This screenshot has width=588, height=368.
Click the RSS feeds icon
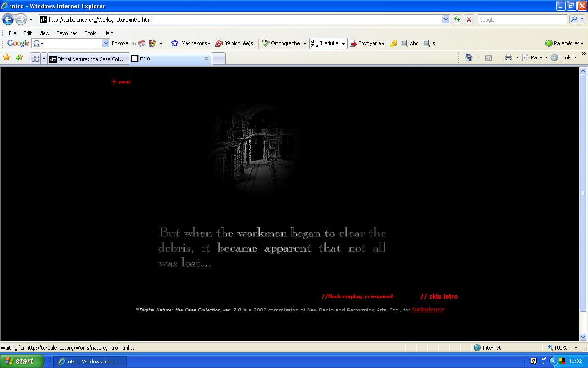click(488, 57)
